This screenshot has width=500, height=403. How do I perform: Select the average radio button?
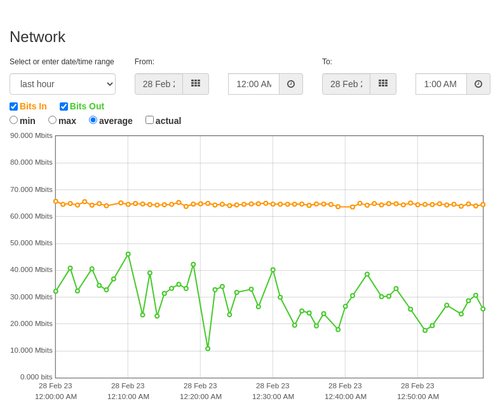93,120
